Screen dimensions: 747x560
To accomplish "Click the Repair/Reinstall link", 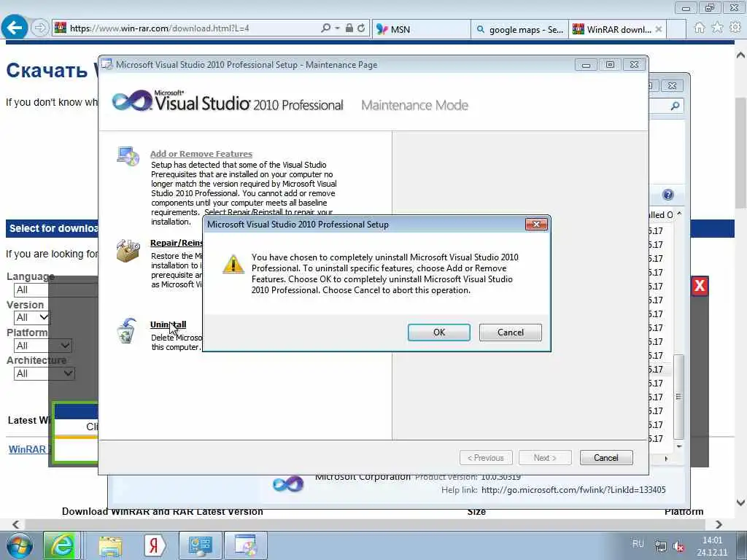I will point(177,242).
